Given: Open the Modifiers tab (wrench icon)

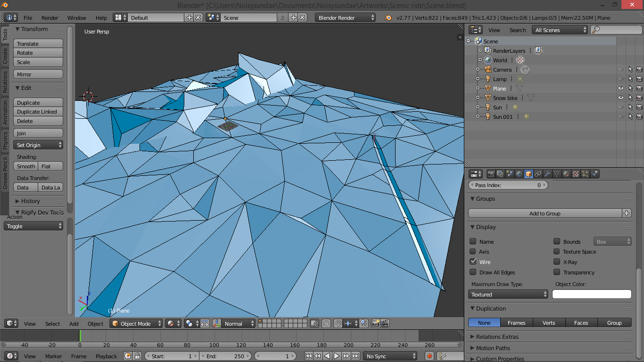Looking at the screenshot, I should click(x=547, y=174).
